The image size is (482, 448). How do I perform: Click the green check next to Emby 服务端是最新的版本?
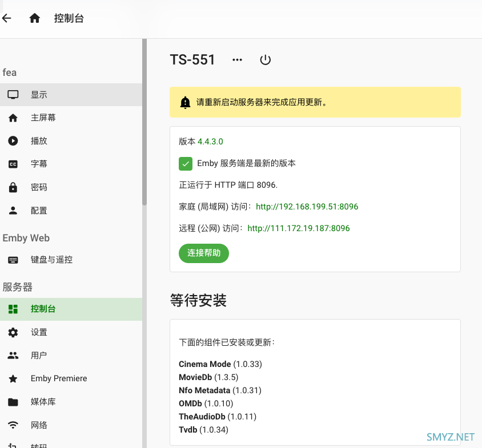[186, 164]
